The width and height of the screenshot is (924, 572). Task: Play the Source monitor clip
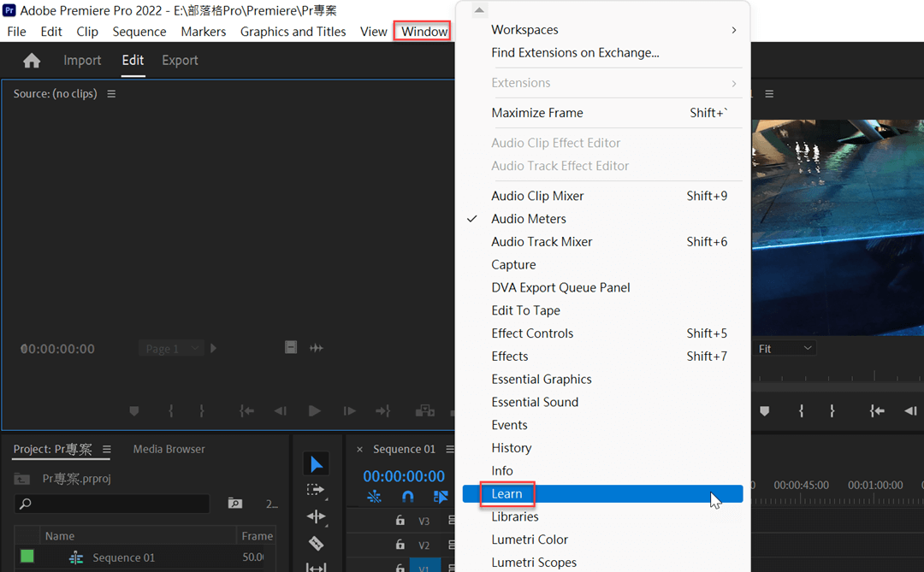[315, 410]
